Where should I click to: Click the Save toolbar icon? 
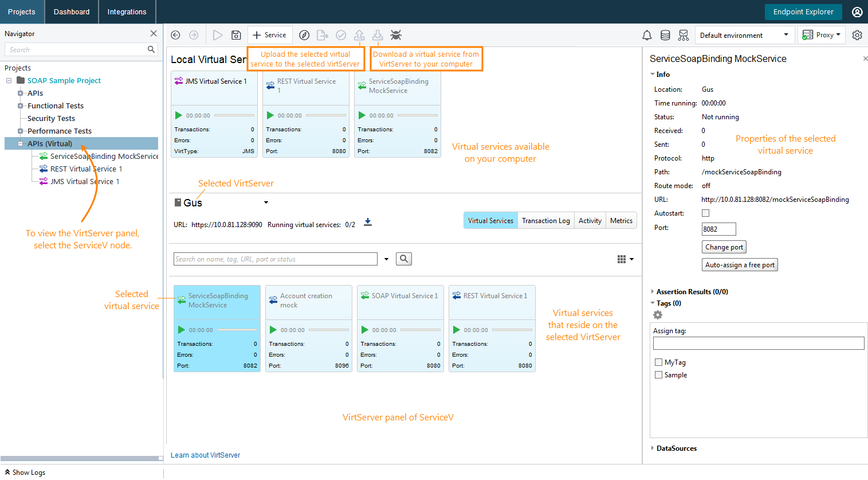[x=235, y=34]
